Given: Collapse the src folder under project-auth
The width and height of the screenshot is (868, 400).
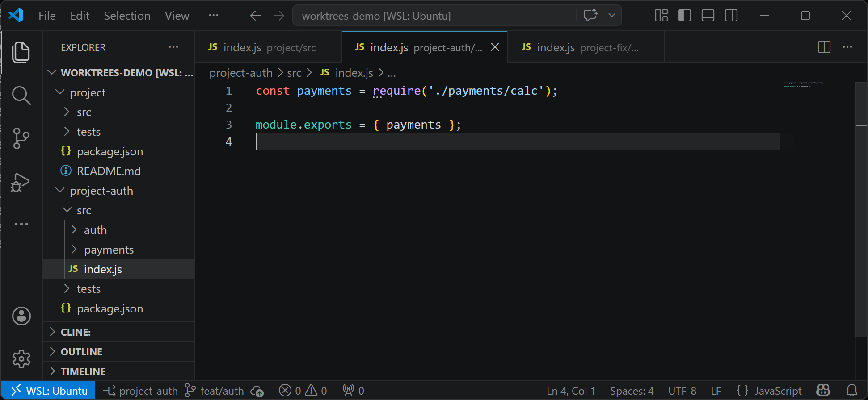Looking at the screenshot, I should pyautogui.click(x=118, y=210).
